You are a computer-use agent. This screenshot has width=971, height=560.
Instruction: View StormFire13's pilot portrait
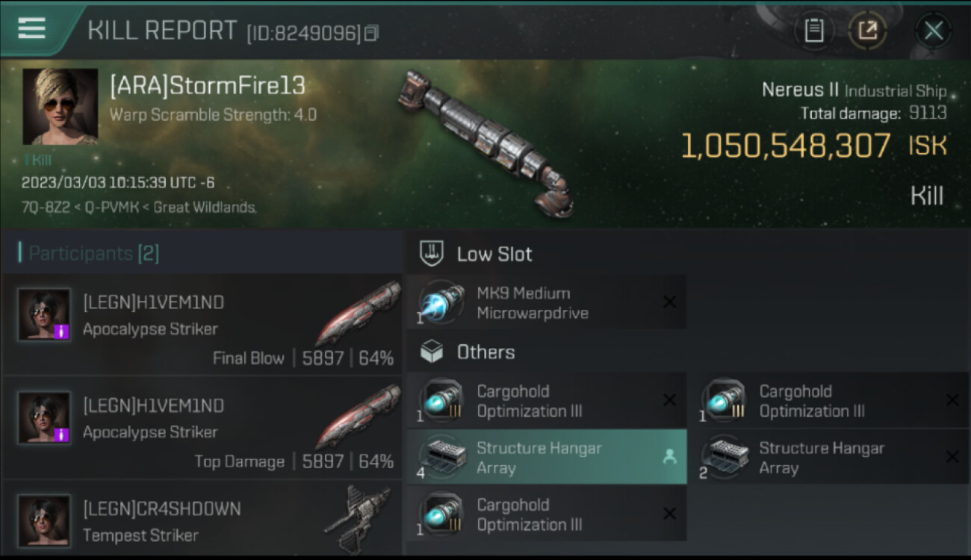point(60,106)
